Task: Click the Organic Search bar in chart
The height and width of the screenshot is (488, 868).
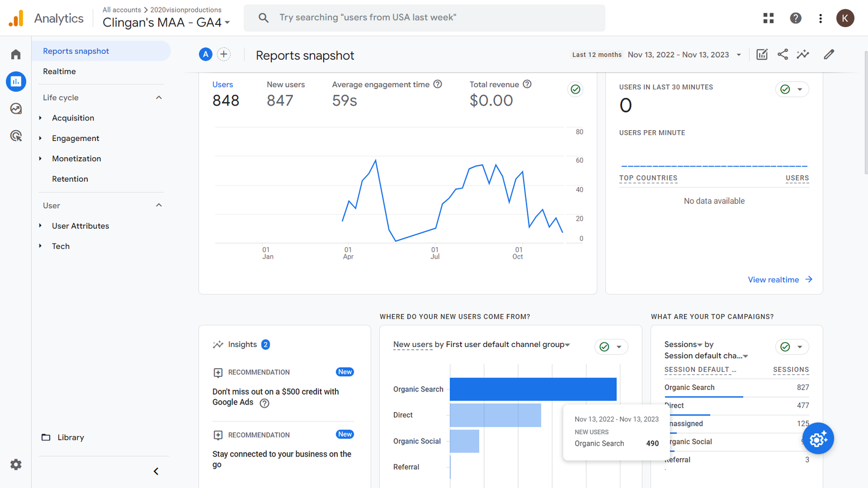Action: coord(533,389)
